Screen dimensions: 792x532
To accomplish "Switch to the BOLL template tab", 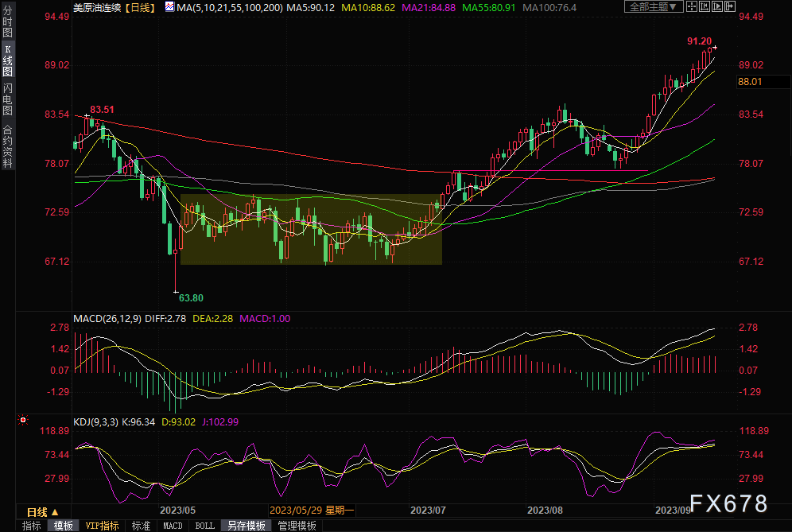I will (204, 526).
